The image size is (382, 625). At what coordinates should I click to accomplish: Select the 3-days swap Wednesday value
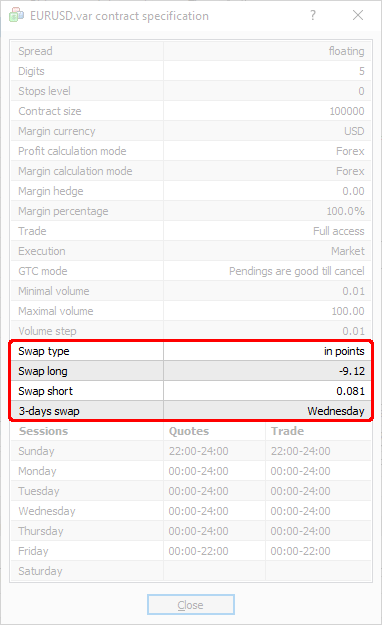[x=336, y=411]
